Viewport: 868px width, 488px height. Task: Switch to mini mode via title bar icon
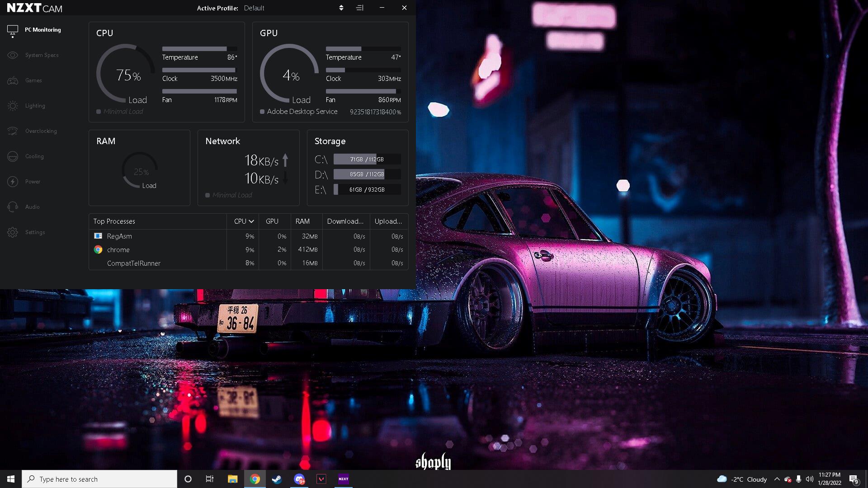pos(360,8)
